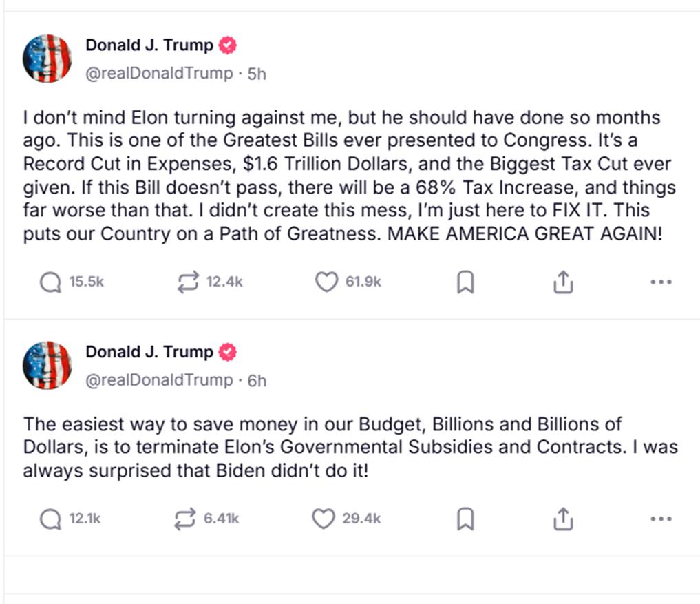Screen dimensions: 700x604
Task: Reply to the Governmental Subsidies post
Action: click(50, 519)
